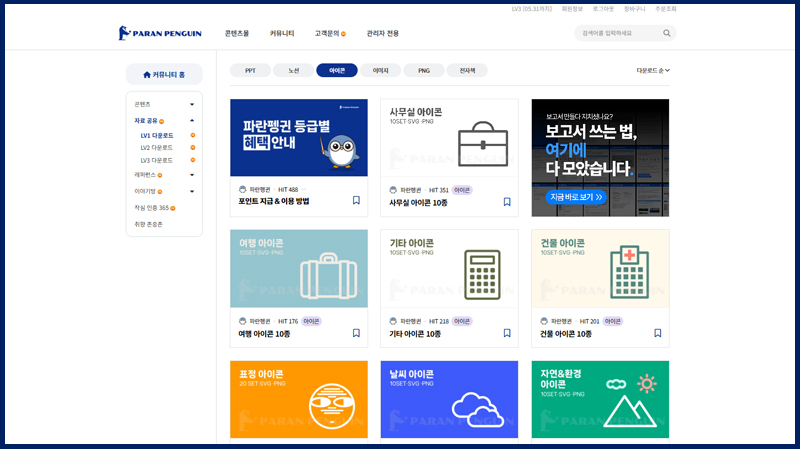Open the 보고서 쓰는 법 banner
The height and width of the screenshot is (449, 800).
click(x=601, y=158)
